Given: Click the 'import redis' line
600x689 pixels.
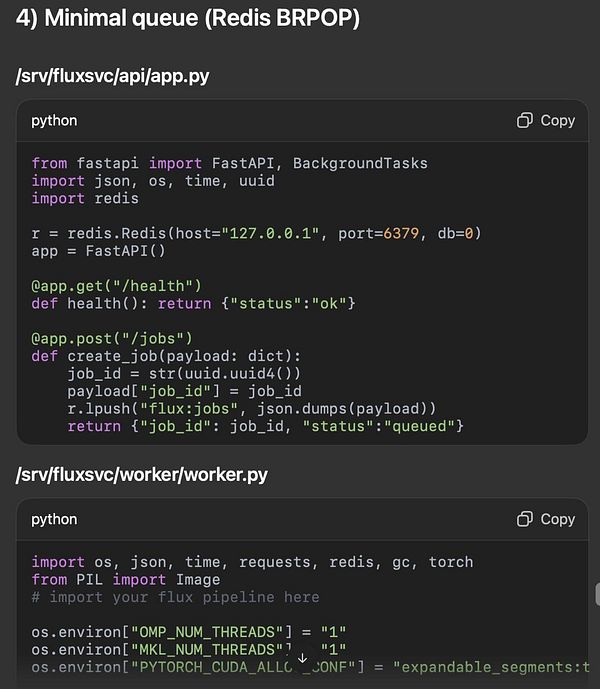Looking at the screenshot, I should (x=85, y=199).
